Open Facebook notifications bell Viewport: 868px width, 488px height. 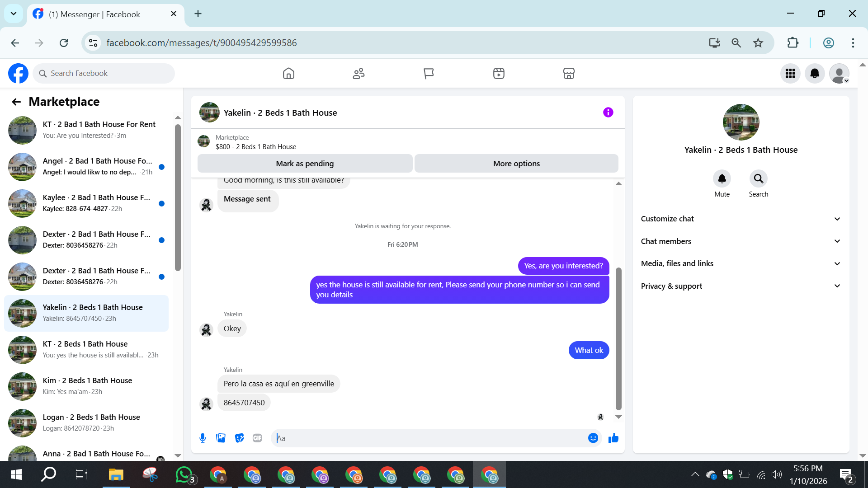[815, 74]
